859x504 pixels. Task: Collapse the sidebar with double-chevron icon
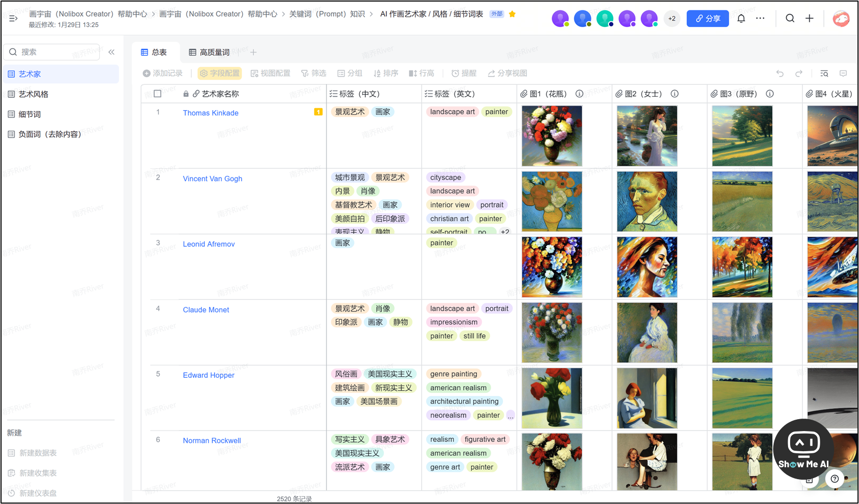click(x=111, y=52)
